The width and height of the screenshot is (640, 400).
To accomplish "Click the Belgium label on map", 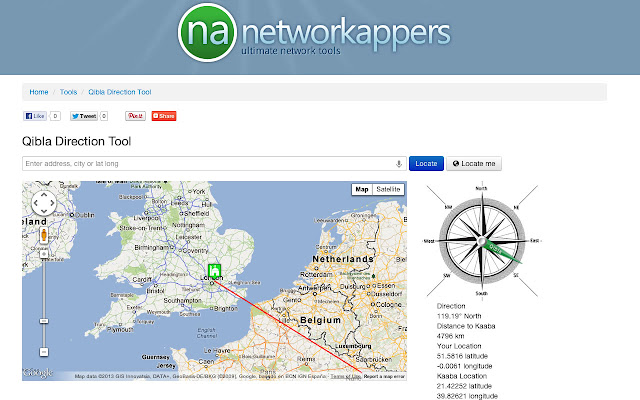I will click(x=320, y=320).
